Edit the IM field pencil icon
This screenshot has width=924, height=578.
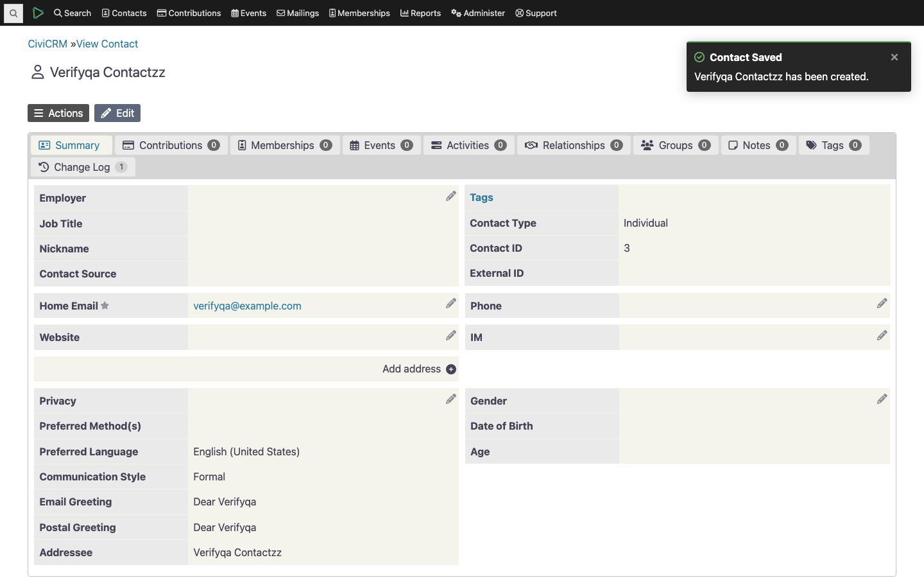tap(882, 335)
